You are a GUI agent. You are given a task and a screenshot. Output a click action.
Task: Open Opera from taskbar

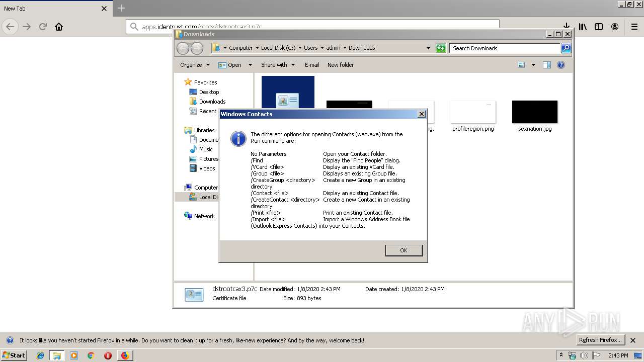[108, 355]
